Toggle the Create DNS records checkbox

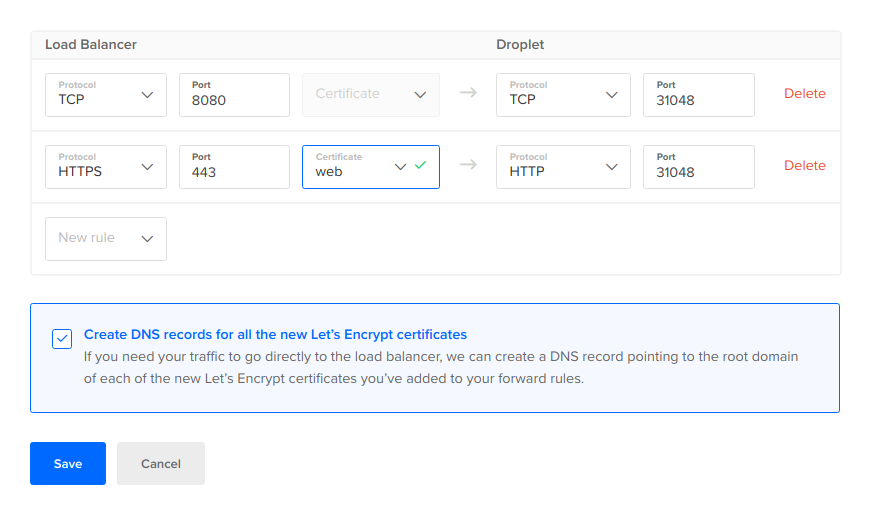tap(62, 338)
